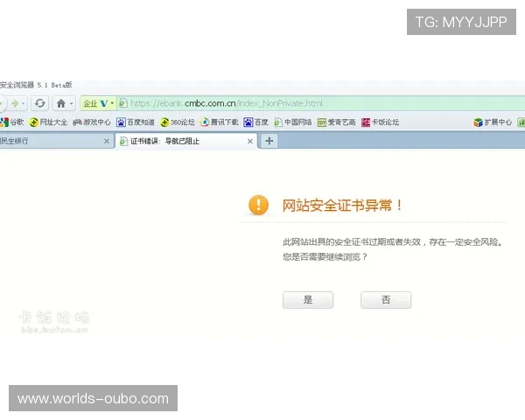Click the green forward arrow button
525x420 pixels.
pos(15,103)
